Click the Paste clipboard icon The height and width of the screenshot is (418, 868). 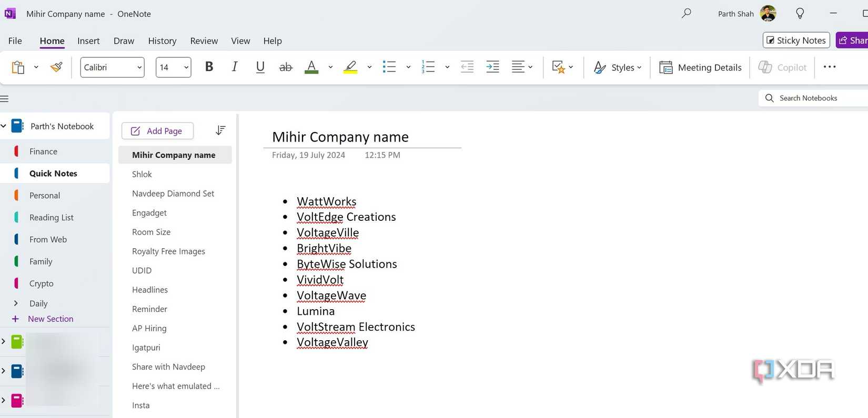(x=18, y=67)
